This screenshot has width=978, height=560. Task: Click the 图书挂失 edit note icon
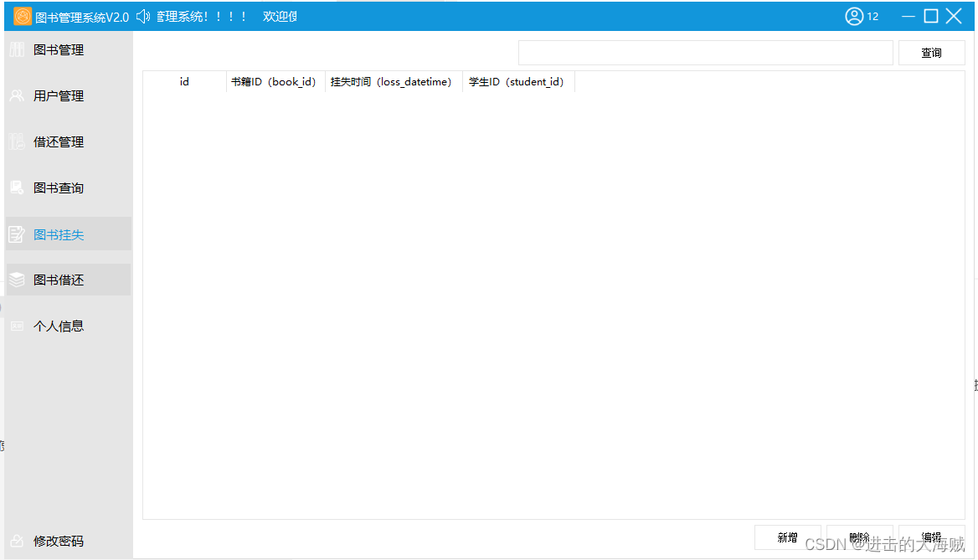tap(17, 234)
